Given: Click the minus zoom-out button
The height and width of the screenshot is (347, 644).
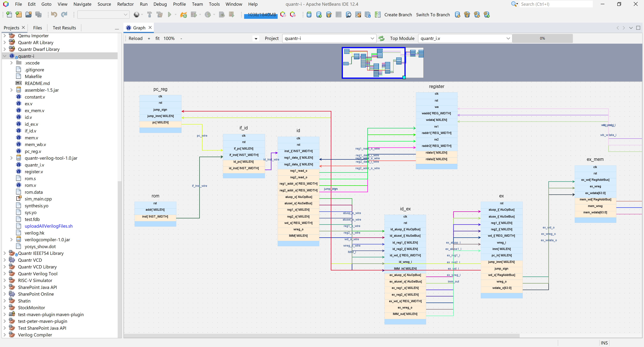Looking at the screenshot, I should point(181,38).
